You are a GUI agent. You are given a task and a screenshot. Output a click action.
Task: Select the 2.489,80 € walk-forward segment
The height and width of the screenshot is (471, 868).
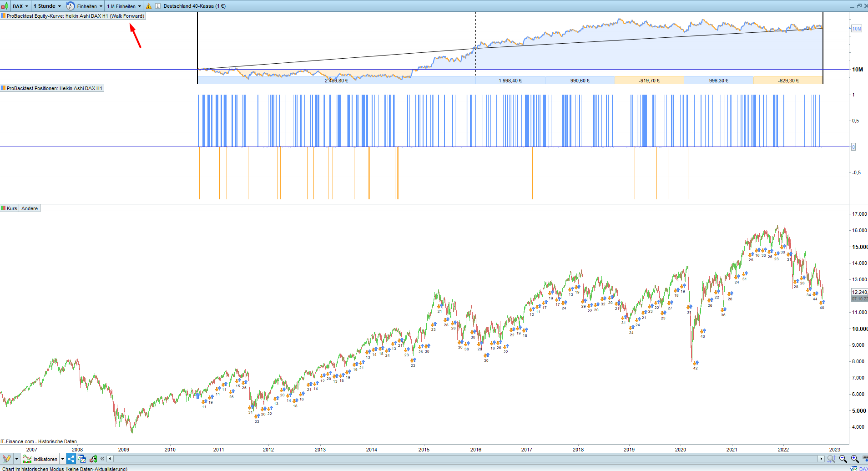[x=337, y=81]
